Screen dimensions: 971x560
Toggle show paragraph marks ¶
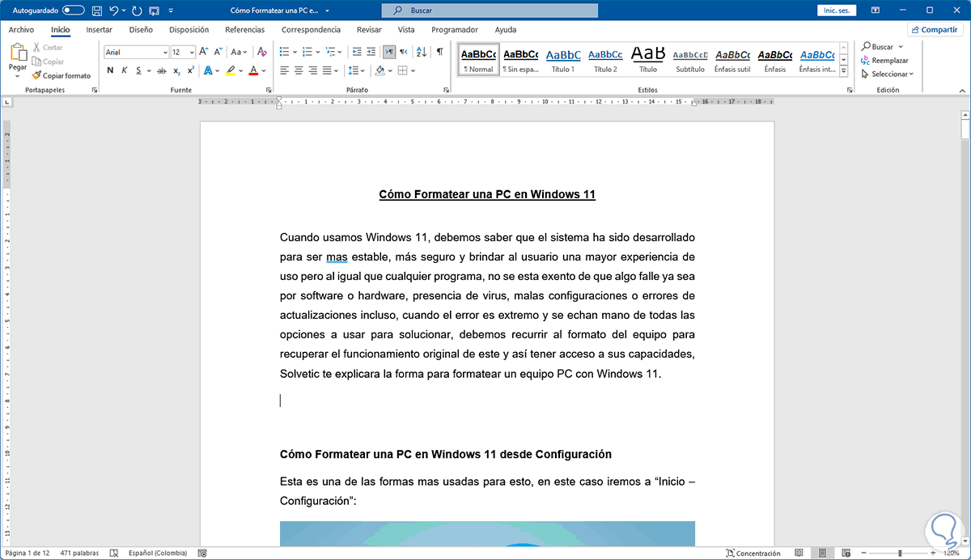coord(439,52)
